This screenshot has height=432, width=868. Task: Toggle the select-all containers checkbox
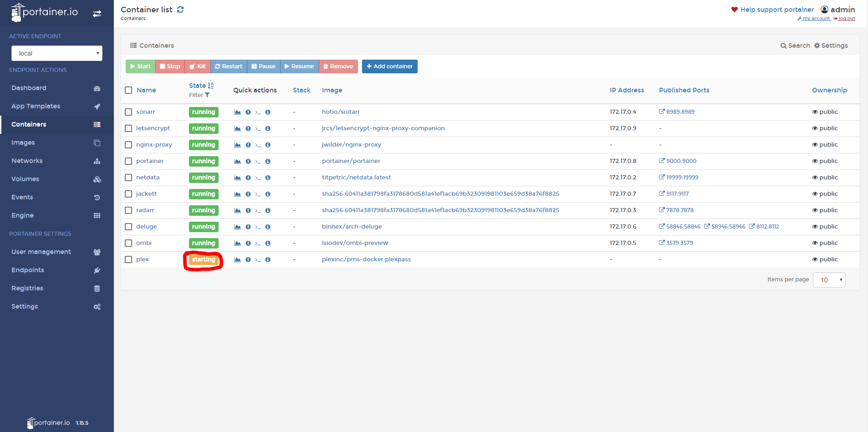[x=128, y=90]
